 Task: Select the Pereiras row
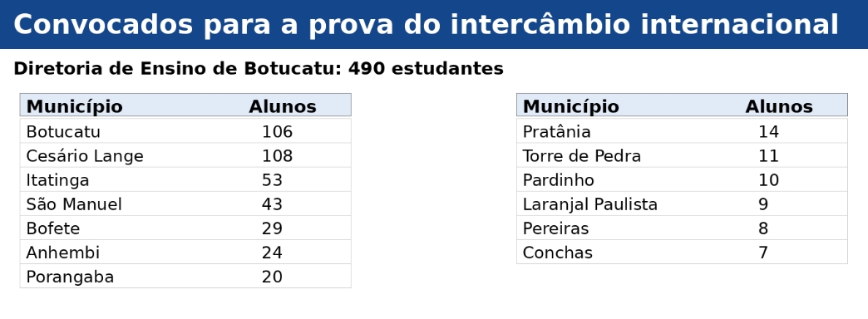682,228
